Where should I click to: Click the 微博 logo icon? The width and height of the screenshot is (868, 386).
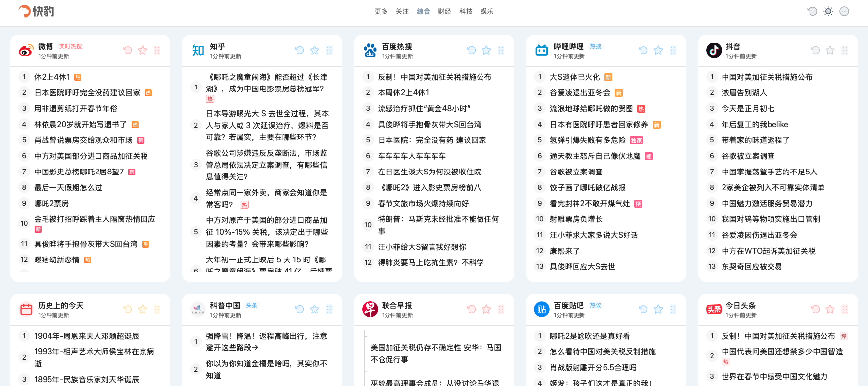(x=26, y=50)
